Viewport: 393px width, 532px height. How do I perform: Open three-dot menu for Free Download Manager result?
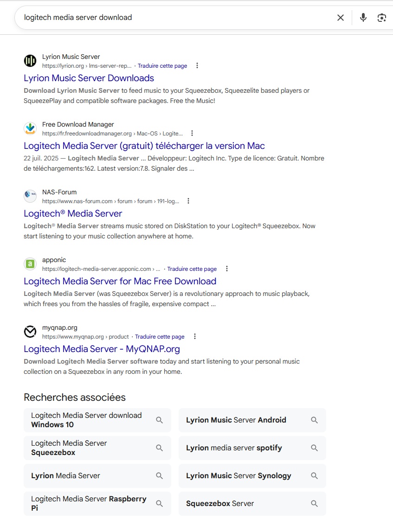[192, 133]
